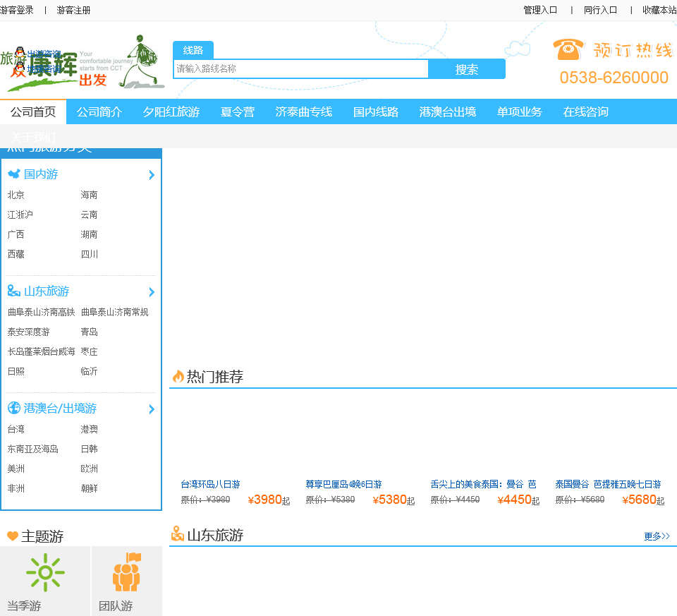Image resolution: width=677 pixels, height=616 pixels.
Task: Select 北京 under 国内游
Action: pyautogui.click(x=16, y=195)
